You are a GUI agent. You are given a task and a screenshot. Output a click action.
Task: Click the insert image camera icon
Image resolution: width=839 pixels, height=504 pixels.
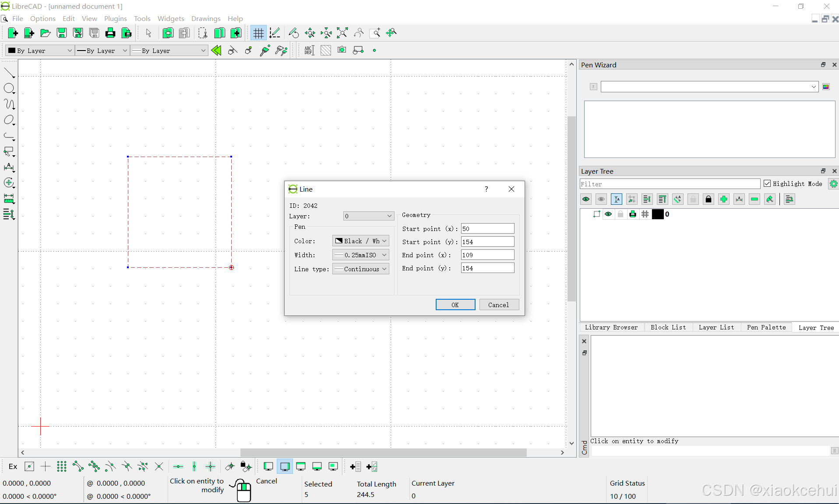point(342,50)
